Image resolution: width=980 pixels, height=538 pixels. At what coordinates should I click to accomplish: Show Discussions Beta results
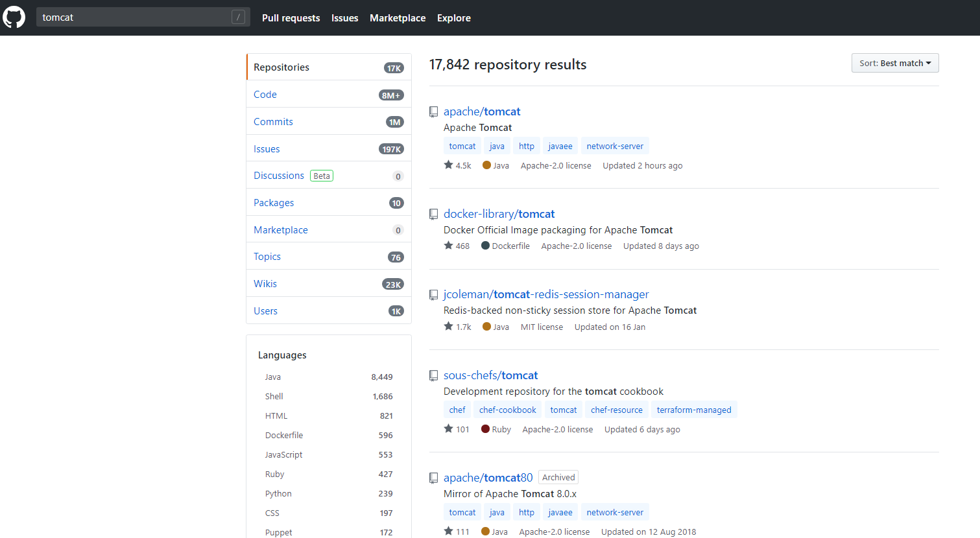[329, 176]
